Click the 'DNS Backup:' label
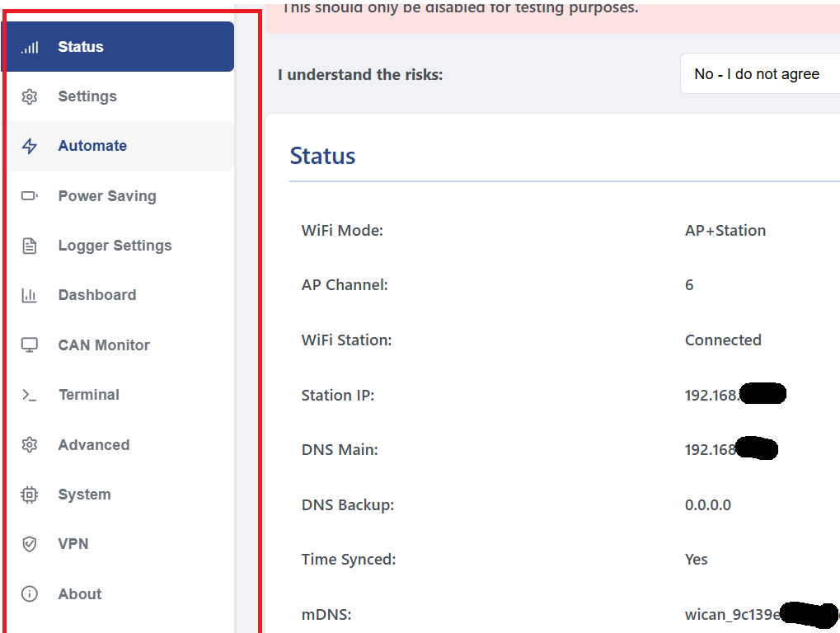The image size is (840, 633). pos(348,505)
